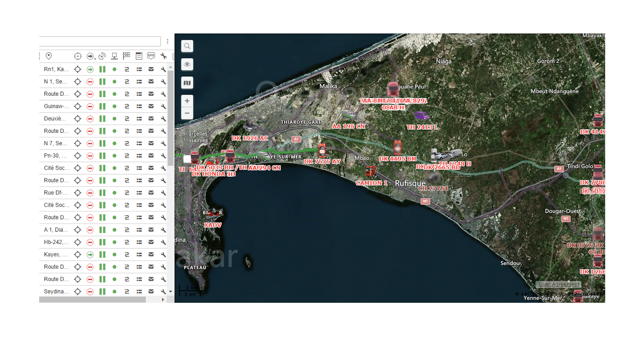
Task: Select the Pn-30, ... unit name
Action: click(56, 156)
